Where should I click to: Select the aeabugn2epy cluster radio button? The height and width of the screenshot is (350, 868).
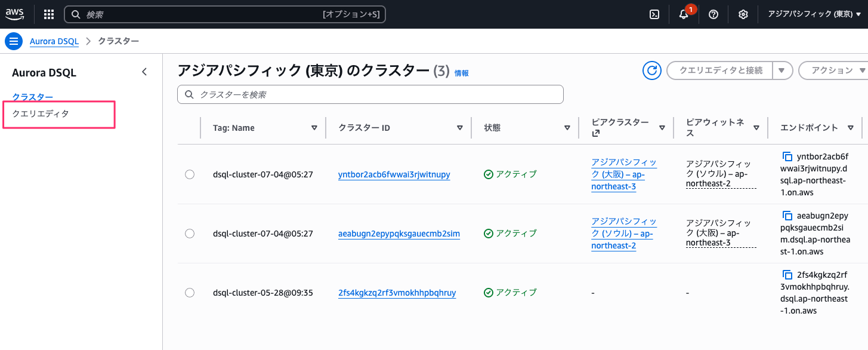(x=190, y=234)
